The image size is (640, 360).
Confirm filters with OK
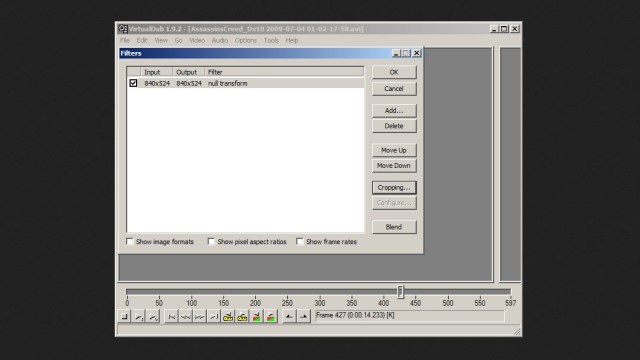coord(394,72)
